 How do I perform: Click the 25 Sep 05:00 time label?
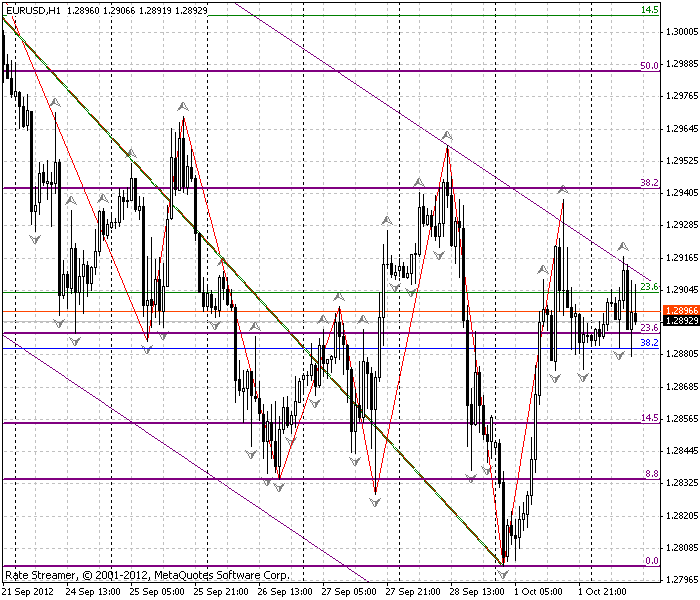[x=157, y=592]
